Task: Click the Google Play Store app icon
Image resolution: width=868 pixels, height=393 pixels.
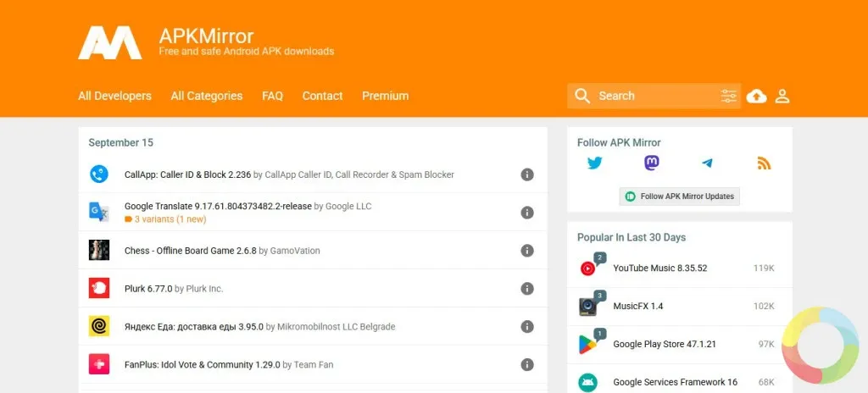Action: tap(587, 344)
